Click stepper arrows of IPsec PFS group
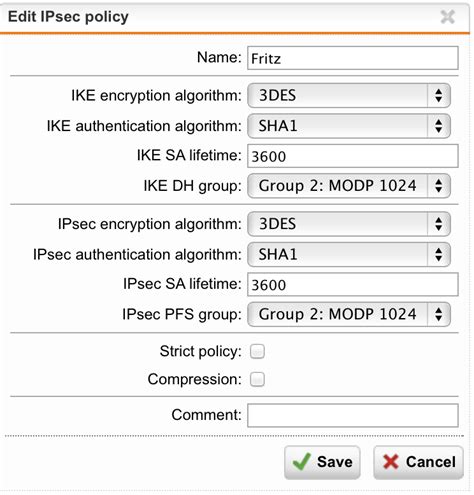474x495 pixels. (438, 314)
